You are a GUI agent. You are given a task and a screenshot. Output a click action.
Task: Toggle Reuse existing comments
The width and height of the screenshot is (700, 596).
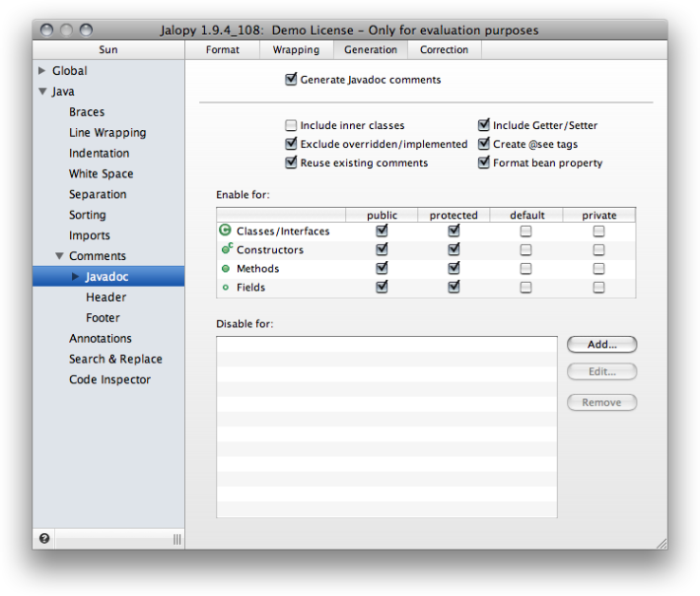[x=291, y=163]
